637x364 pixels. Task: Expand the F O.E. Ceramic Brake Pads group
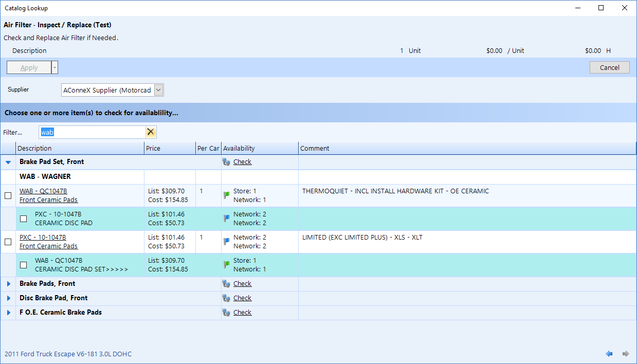coord(8,313)
